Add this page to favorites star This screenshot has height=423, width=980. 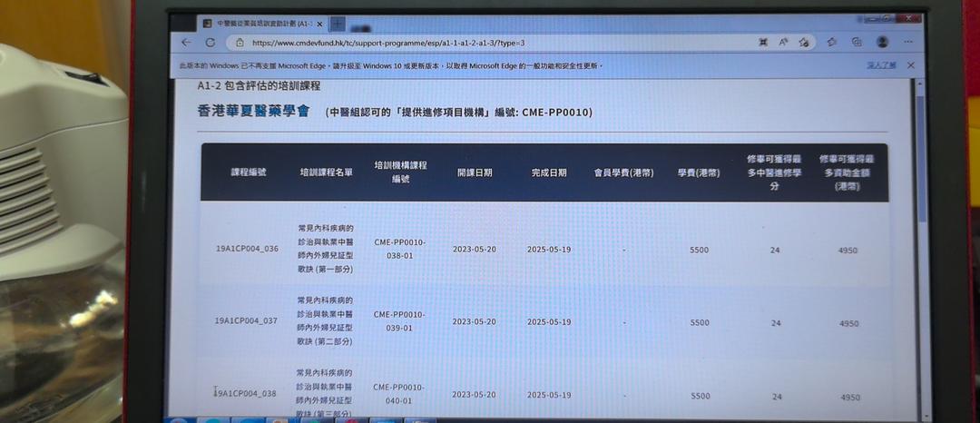tap(804, 42)
